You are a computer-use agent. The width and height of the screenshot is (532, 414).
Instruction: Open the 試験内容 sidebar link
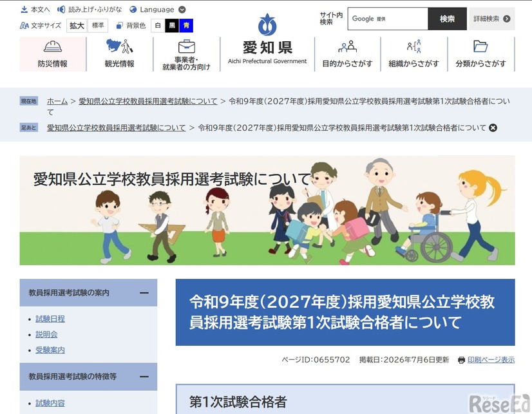pos(50,403)
